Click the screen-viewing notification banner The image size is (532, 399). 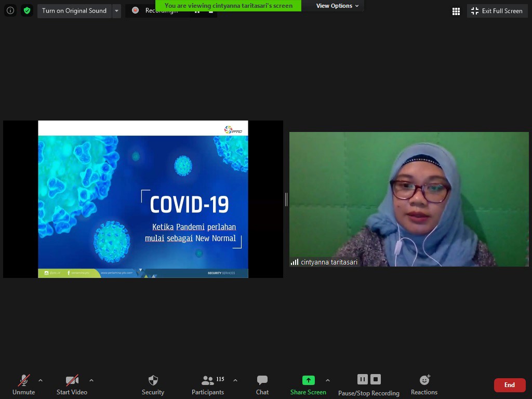coord(229,5)
